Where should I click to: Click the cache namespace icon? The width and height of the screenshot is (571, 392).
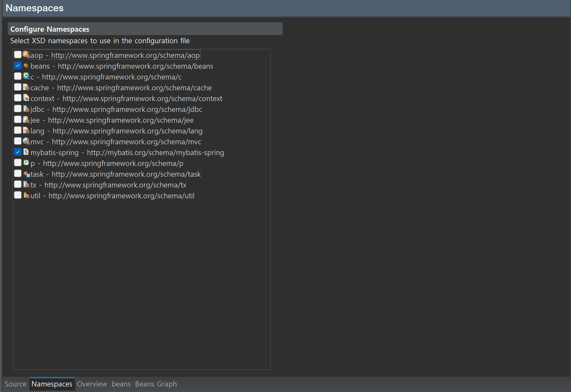(x=26, y=87)
